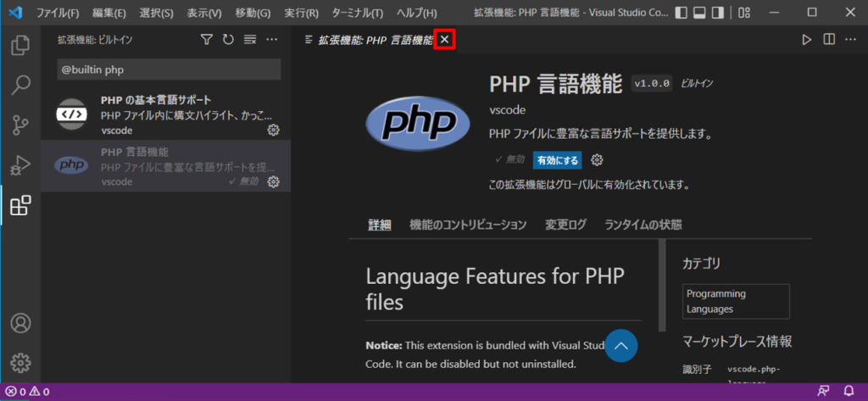This screenshot has width=868, height=401.
Task: Close the 拡張機能: PHP 言語機能 tab
Action: coord(444,39)
